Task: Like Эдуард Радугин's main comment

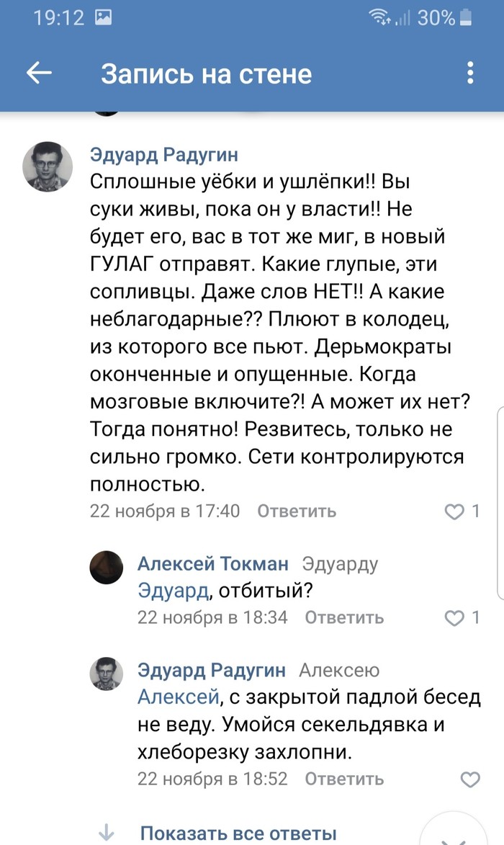Action: pyautogui.click(x=454, y=511)
